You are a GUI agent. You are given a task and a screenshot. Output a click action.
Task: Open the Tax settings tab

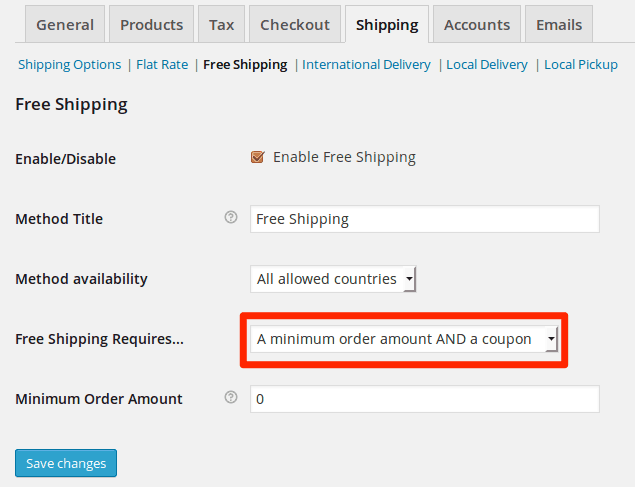point(222,24)
